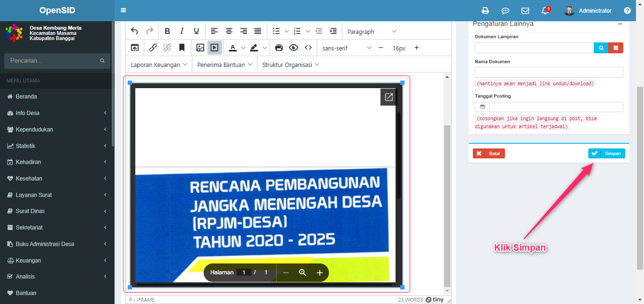Zoom in the PDF page
The height and width of the screenshot is (304, 644).
[x=320, y=272]
